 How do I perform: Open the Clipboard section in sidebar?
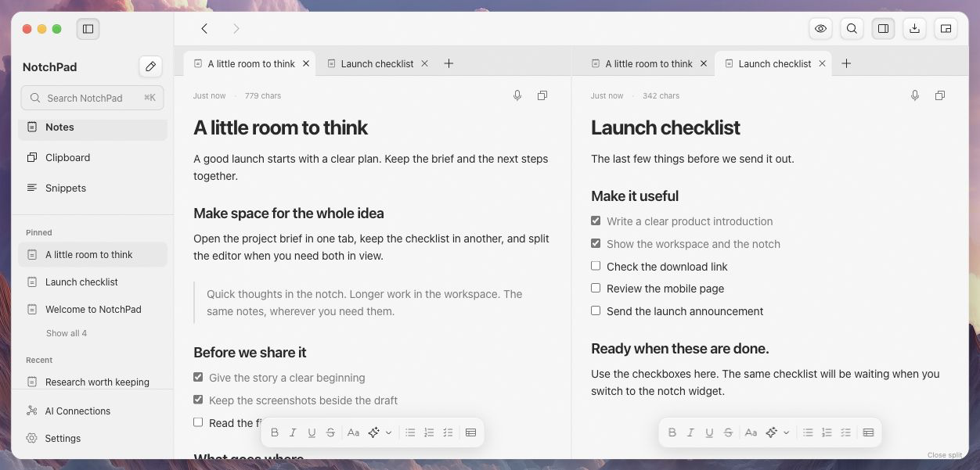click(92, 157)
